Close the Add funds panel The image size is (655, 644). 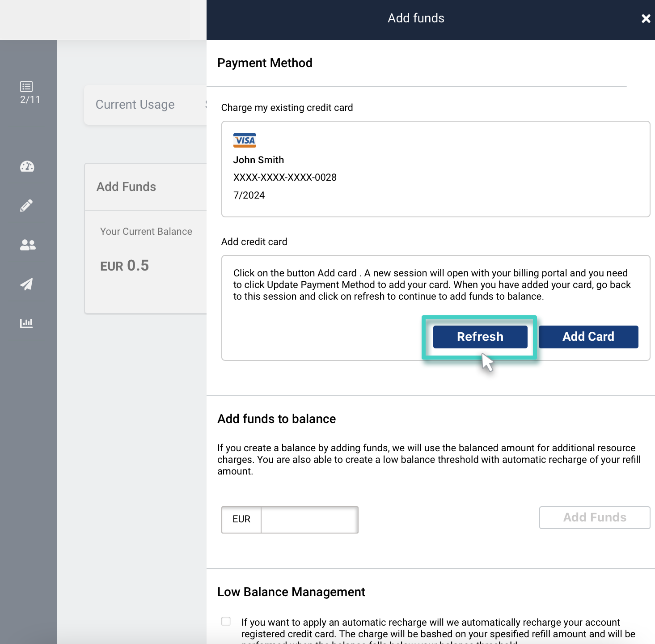pyautogui.click(x=646, y=18)
